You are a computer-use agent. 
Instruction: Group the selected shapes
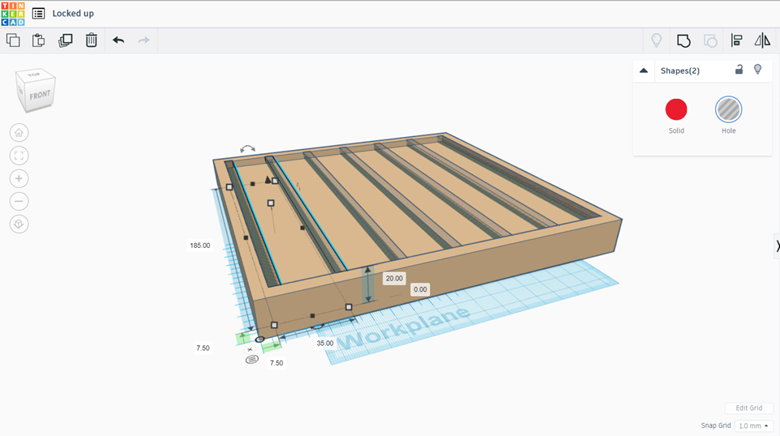pos(683,40)
